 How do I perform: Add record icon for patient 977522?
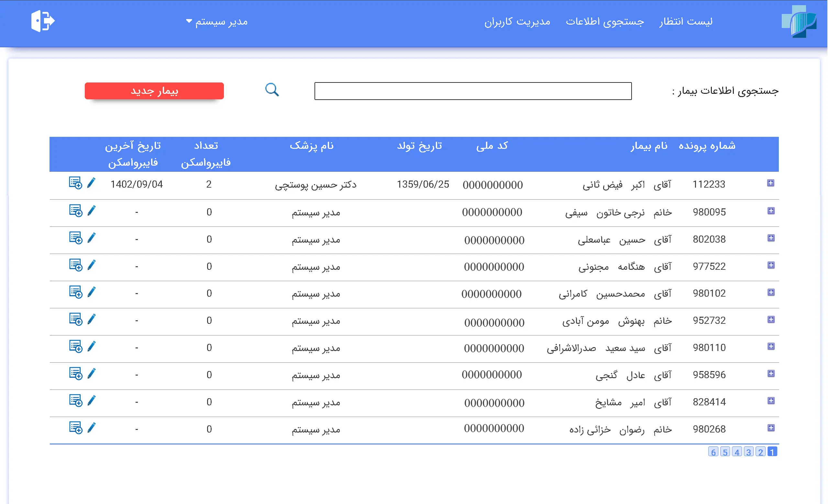(75, 266)
